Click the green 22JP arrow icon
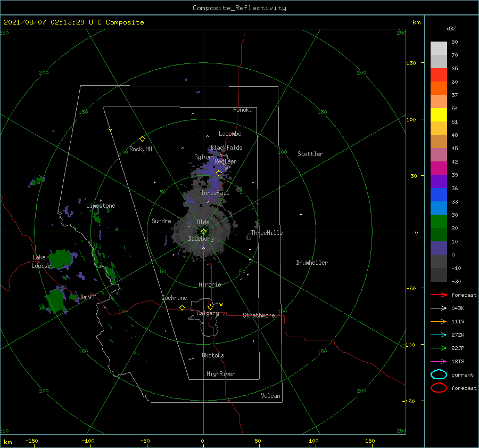 click(439, 348)
